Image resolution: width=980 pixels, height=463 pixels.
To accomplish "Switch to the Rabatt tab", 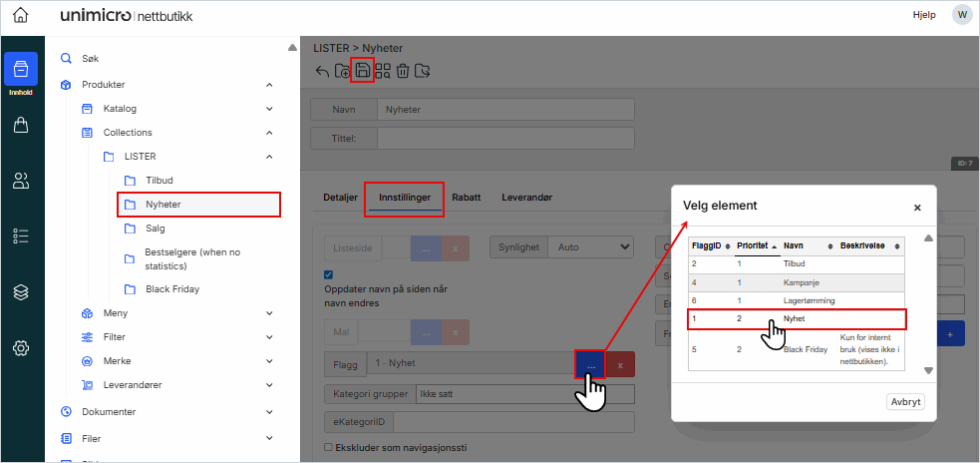I will 466,198.
